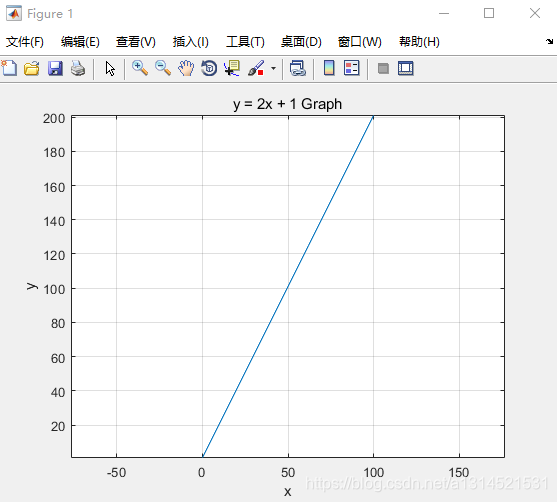This screenshot has height=502, width=557.
Task: Click the Hide Plot Tools icon
Action: 383,68
